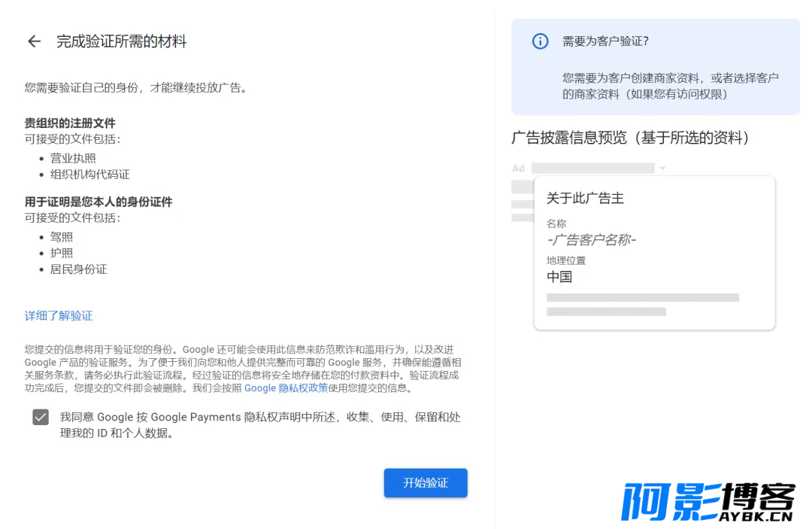Open the Google 隐私权政策 link
Viewport: 812px width, 529px height.
286,388
